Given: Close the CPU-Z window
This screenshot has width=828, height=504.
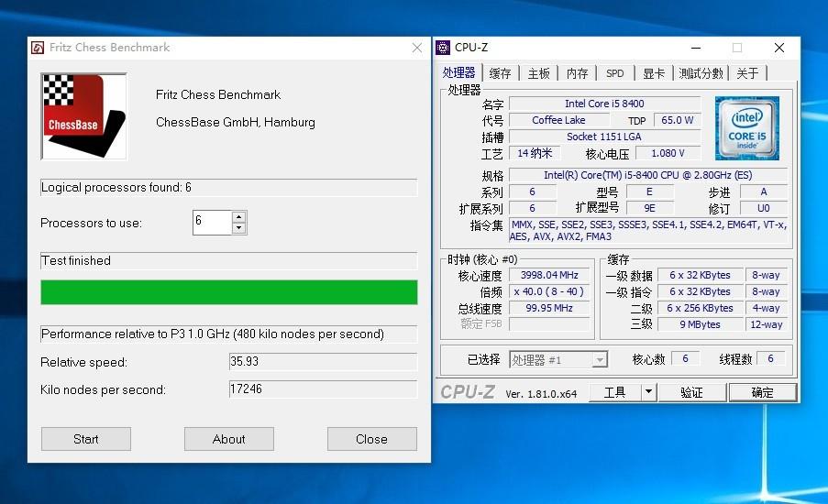Looking at the screenshot, I should (778, 48).
